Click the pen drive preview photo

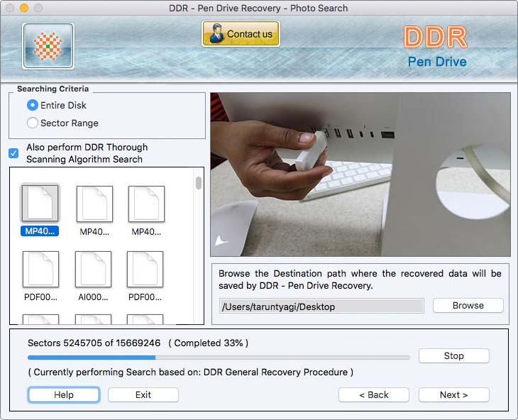(360, 175)
